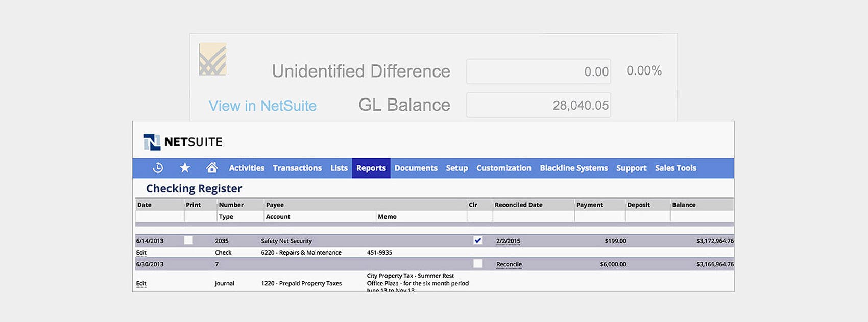The image size is (868, 322).
Task: Click the $199.00 payment amount
Action: pos(615,241)
